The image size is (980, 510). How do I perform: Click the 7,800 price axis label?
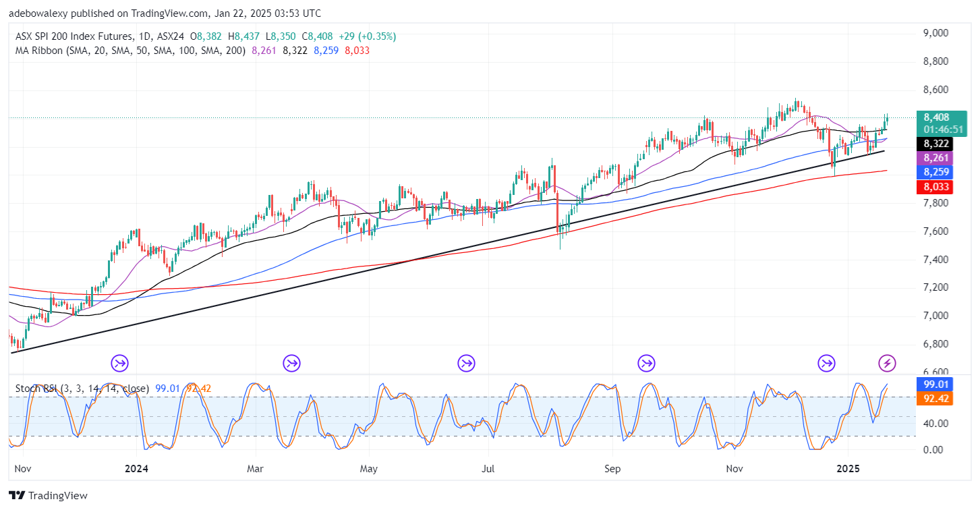(x=935, y=203)
